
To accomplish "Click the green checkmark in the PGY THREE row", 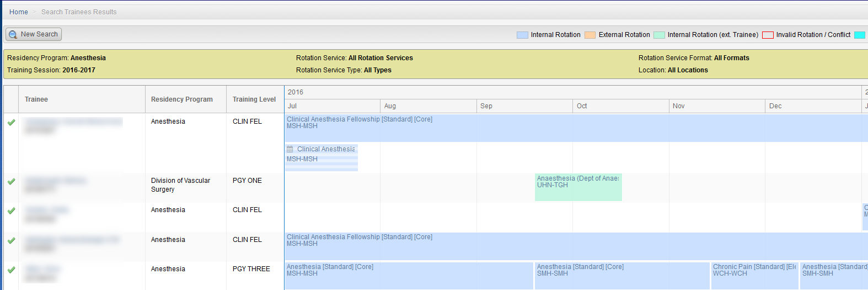I will coord(11,270).
